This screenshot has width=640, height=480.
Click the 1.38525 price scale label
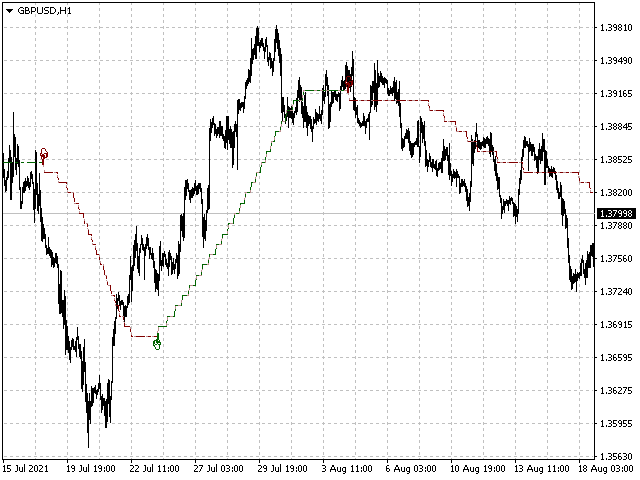click(616, 159)
